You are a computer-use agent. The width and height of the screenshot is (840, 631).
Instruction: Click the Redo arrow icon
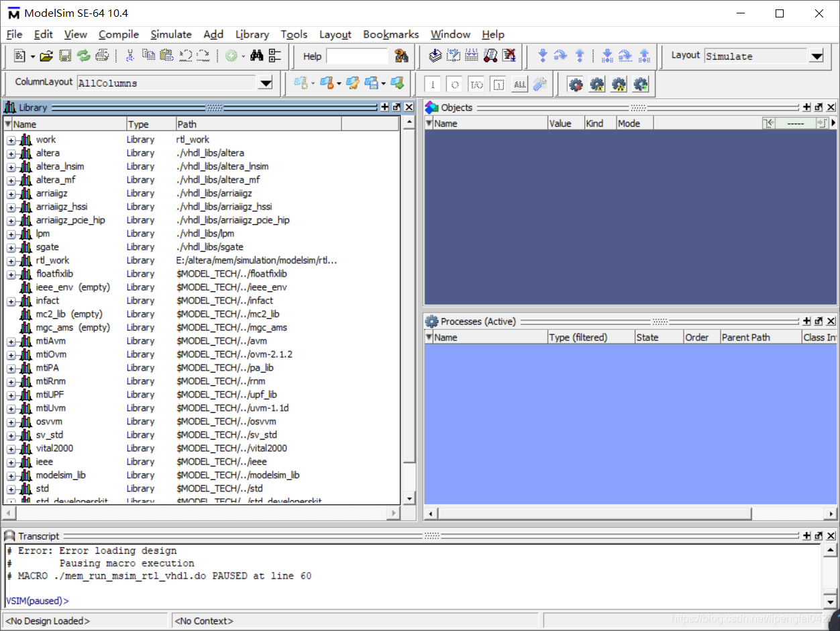tap(203, 56)
